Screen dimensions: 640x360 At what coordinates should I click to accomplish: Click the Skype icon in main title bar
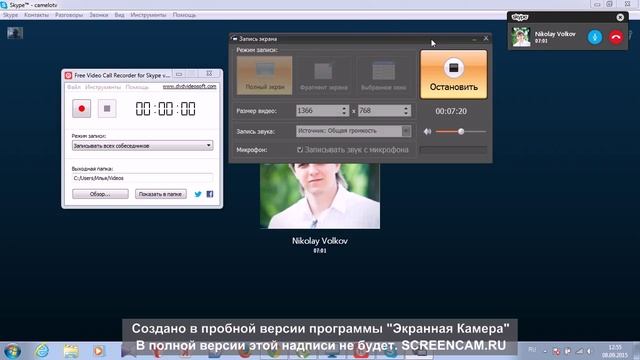(4, 5)
